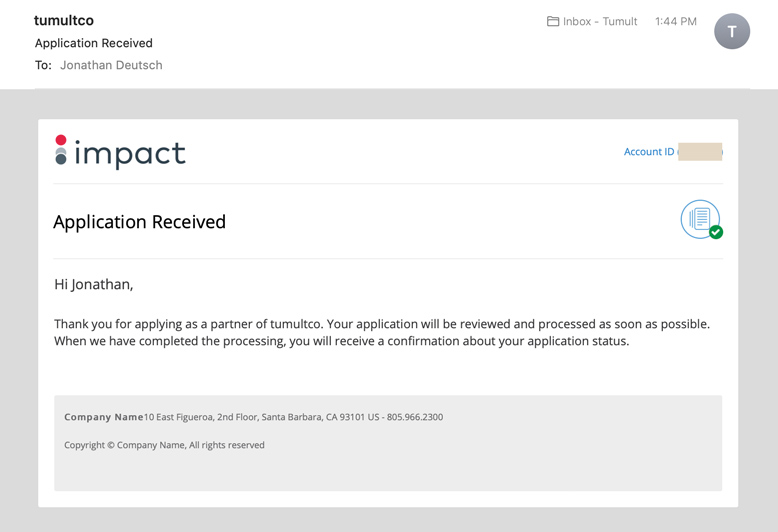Image resolution: width=778 pixels, height=532 pixels.
Task: Open the Account ID link
Action: [648, 152]
